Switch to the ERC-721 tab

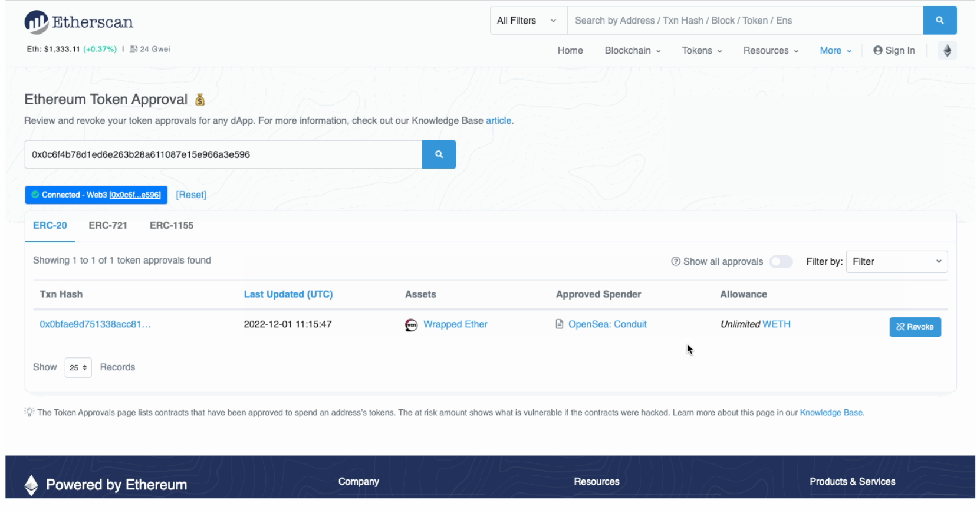click(108, 226)
